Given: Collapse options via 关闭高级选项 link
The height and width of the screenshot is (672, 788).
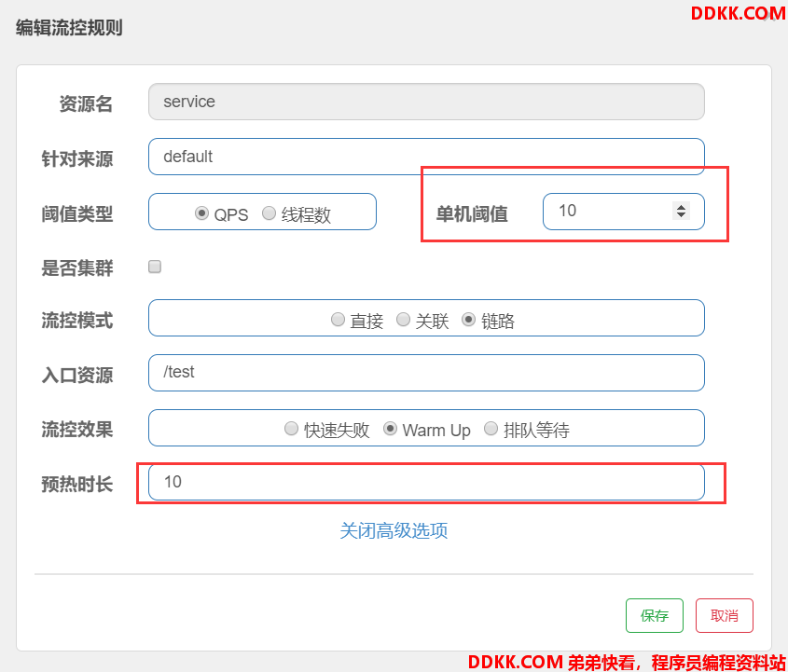Looking at the screenshot, I should point(394,531).
